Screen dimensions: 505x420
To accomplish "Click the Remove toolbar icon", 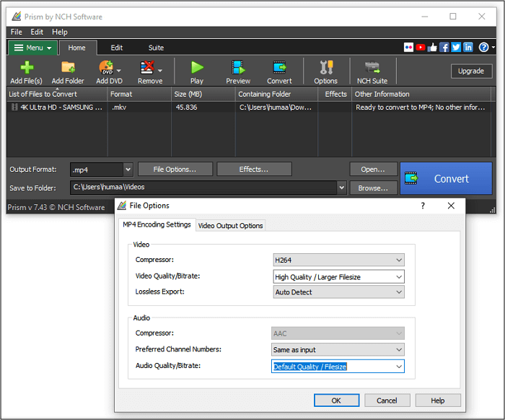I will [x=149, y=71].
